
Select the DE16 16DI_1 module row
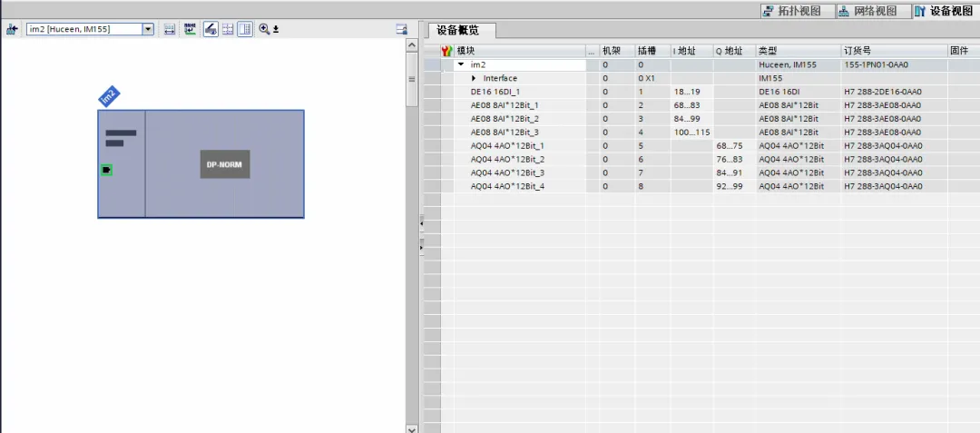tap(495, 92)
